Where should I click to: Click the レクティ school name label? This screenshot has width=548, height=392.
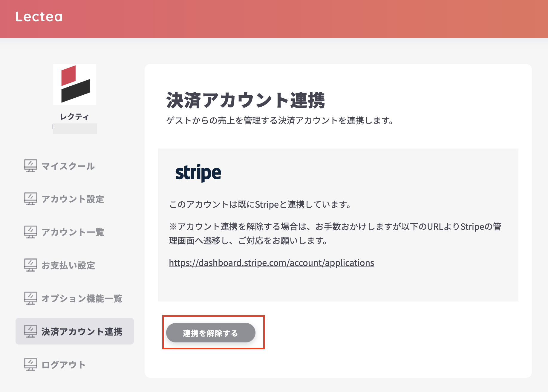(74, 117)
